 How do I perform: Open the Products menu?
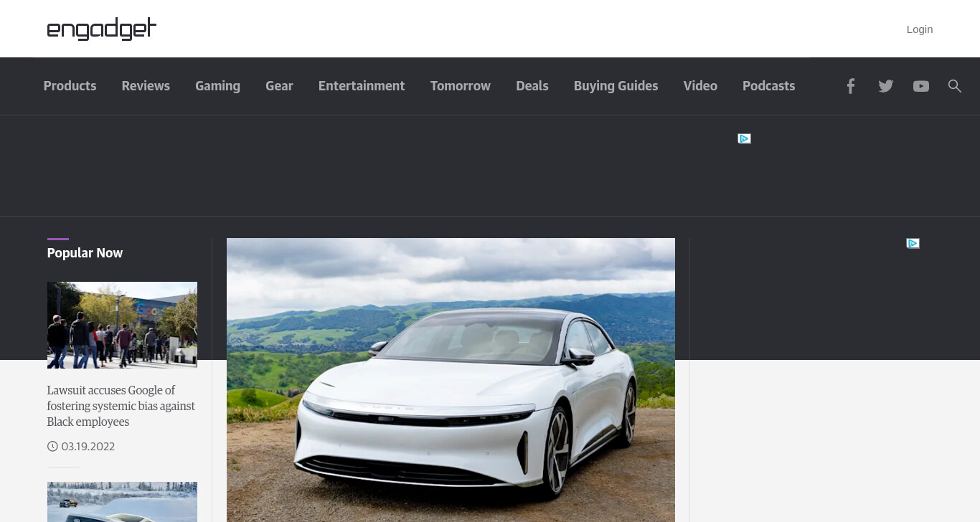(x=70, y=86)
